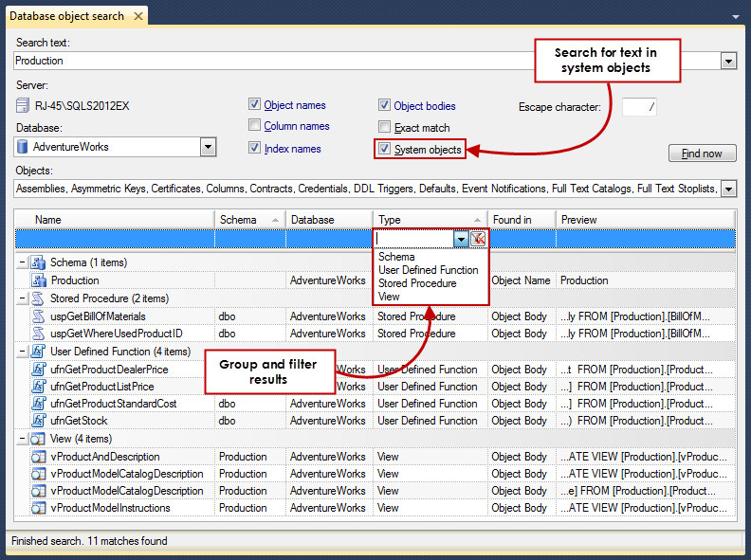Click the AdventureWorks database cylinder icon
Screen dimensions: 751x560
coord(22,147)
